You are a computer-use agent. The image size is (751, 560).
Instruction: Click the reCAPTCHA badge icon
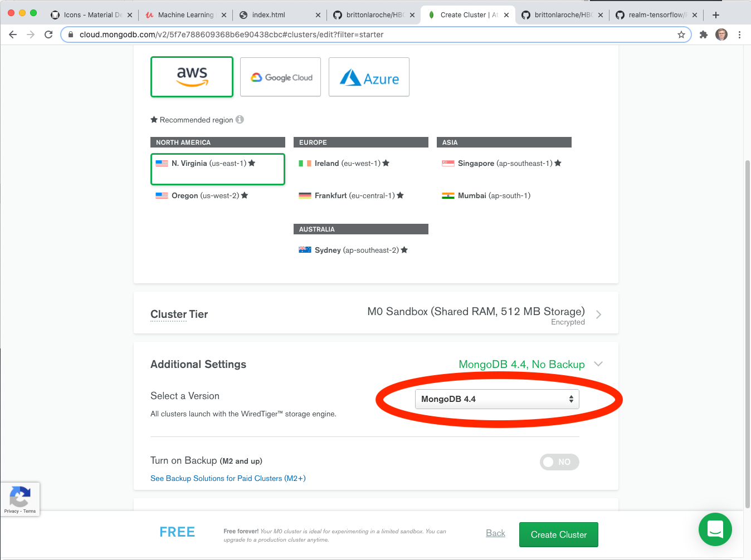click(20, 496)
